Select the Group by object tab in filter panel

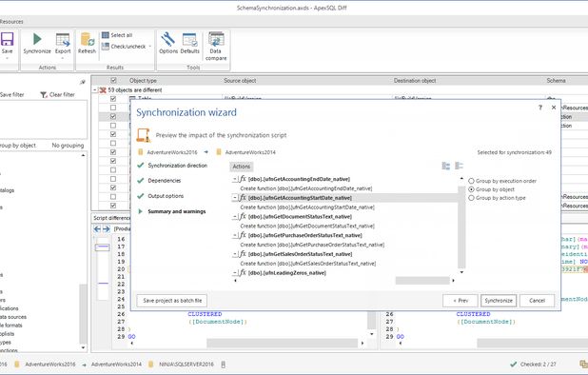(x=18, y=146)
